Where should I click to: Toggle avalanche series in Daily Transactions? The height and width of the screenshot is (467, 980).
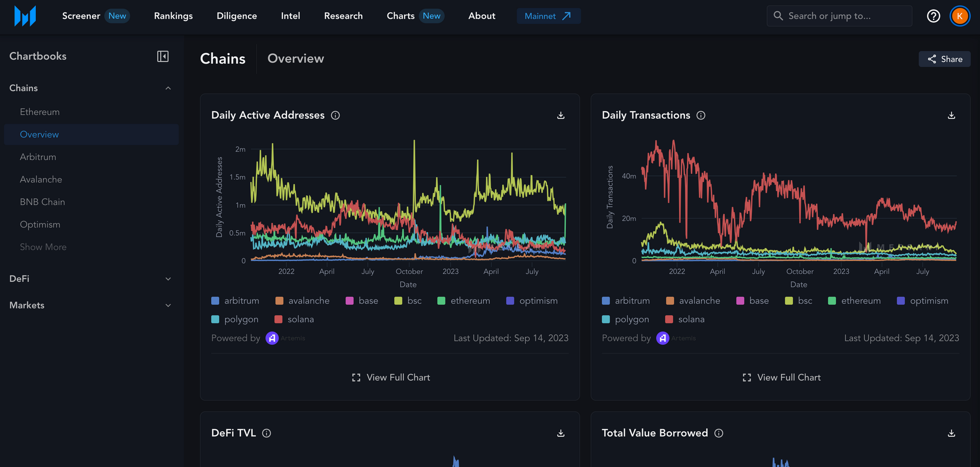(x=693, y=301)
